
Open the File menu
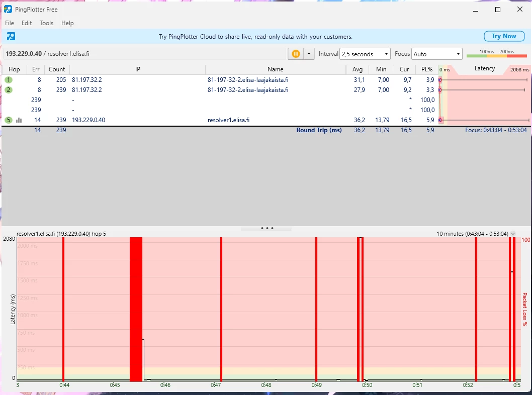tap(10, 23)
